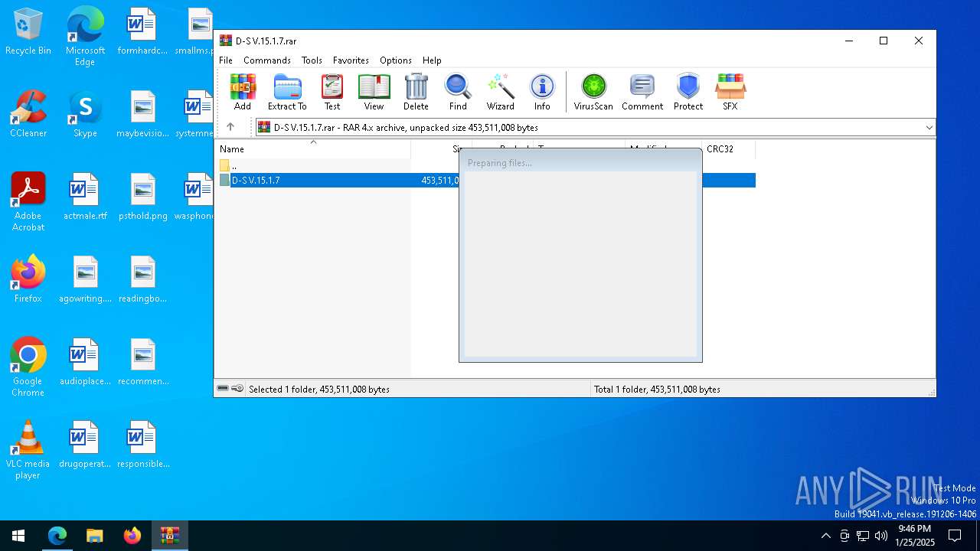Sort by Name column header
980x551 pixels.
coord(313,149)
